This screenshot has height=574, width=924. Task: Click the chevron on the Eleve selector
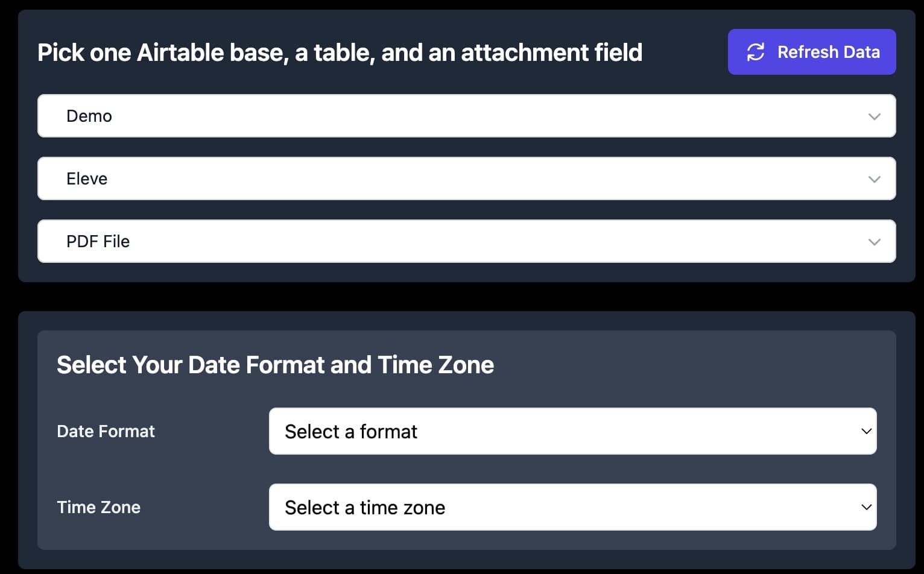(x=874, y=179)
